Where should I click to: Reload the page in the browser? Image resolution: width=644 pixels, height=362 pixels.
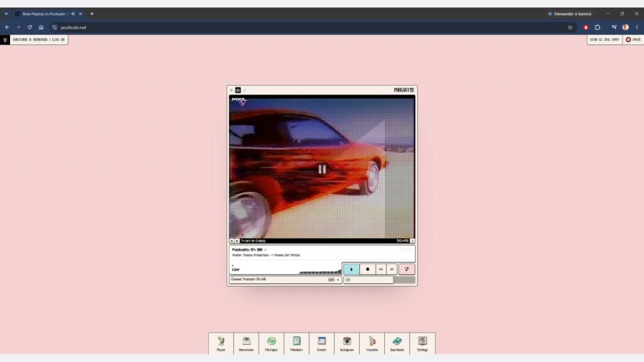(x=30, y=28)
